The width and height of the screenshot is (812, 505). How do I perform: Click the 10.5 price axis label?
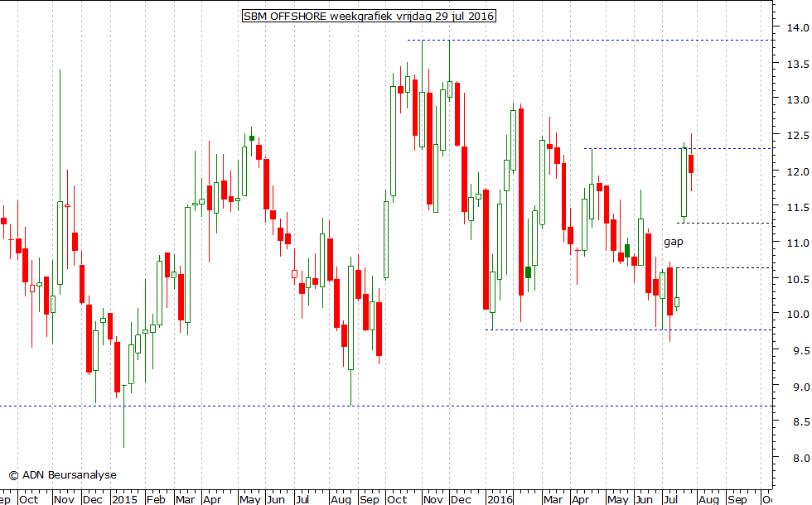pyautogui.click(x=798, y=280)
